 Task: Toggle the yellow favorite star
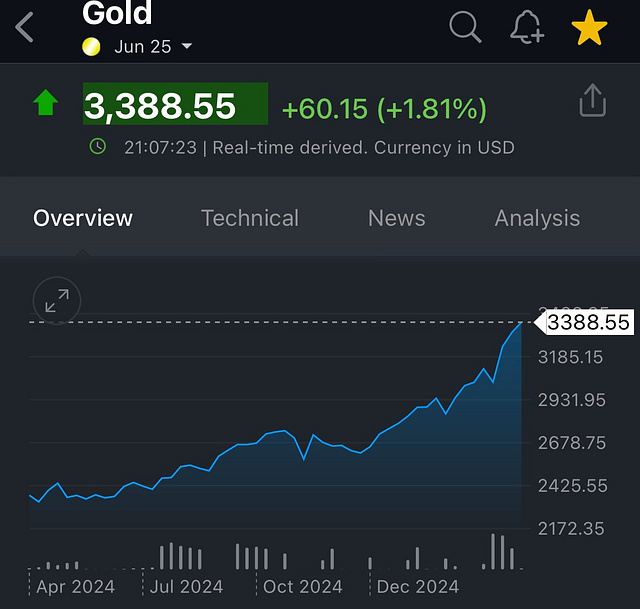click(590, 28)
